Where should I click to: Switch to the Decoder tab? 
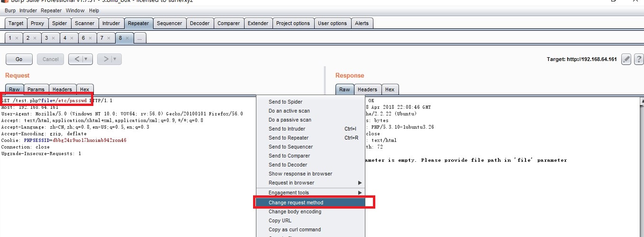point(200,23)
